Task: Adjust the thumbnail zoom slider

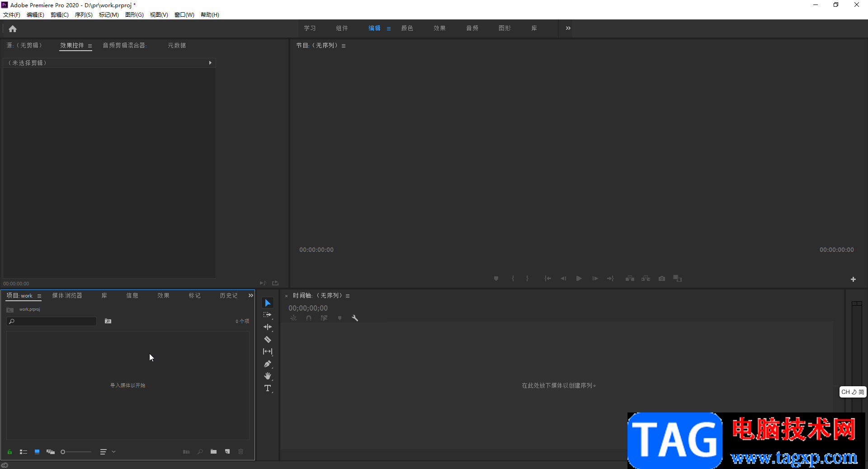Action: (x=76, y=451)
